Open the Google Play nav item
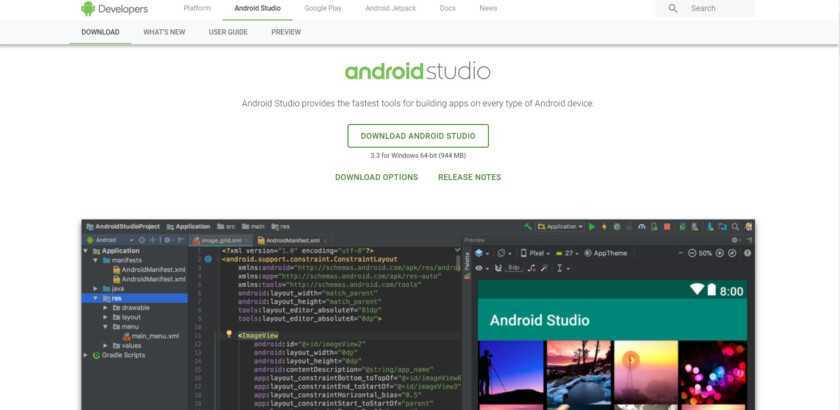The height and width of the screenshot is (410, 840). pyautogui.click(x=323, y=8)
